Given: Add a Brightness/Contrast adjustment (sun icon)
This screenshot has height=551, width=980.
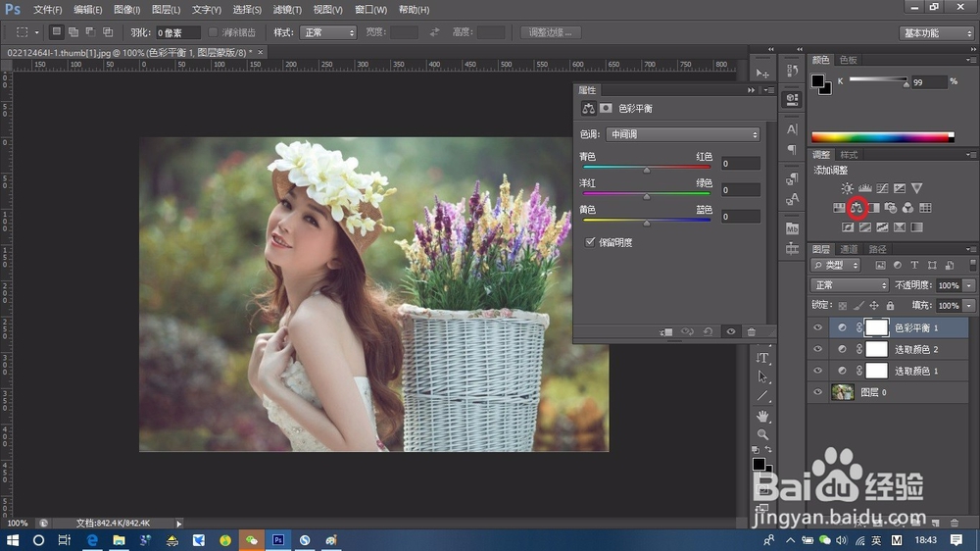Looking at the screenshot, I should click(848, 188).
